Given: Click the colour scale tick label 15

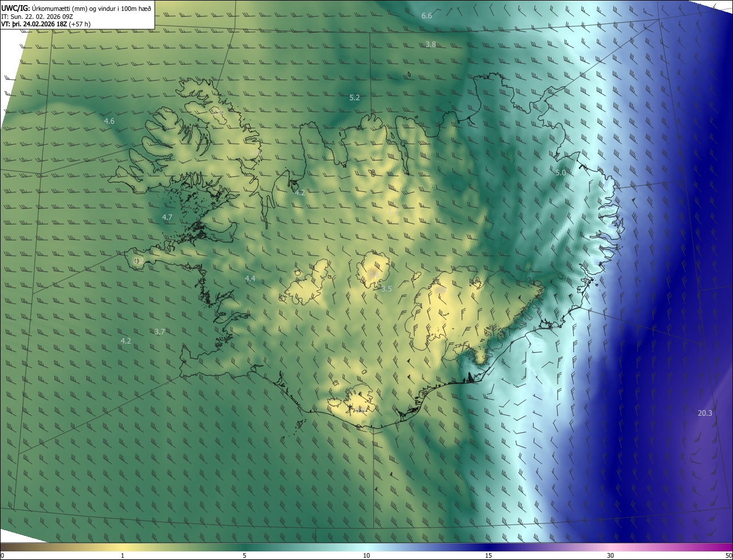Looking at the screenshot, I should tap(488, 555).
